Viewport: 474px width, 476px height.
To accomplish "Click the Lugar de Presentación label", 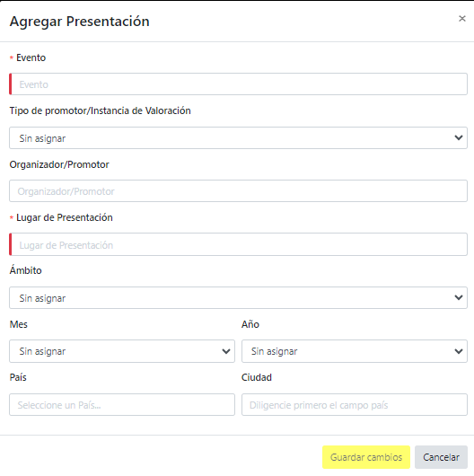I will click(x=65, y=217).
